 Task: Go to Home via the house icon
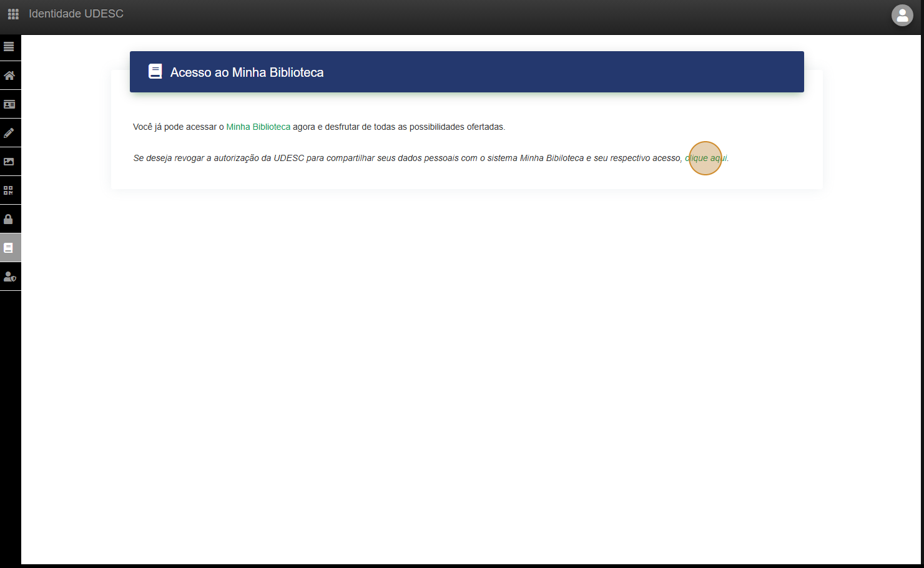point(9,76)
